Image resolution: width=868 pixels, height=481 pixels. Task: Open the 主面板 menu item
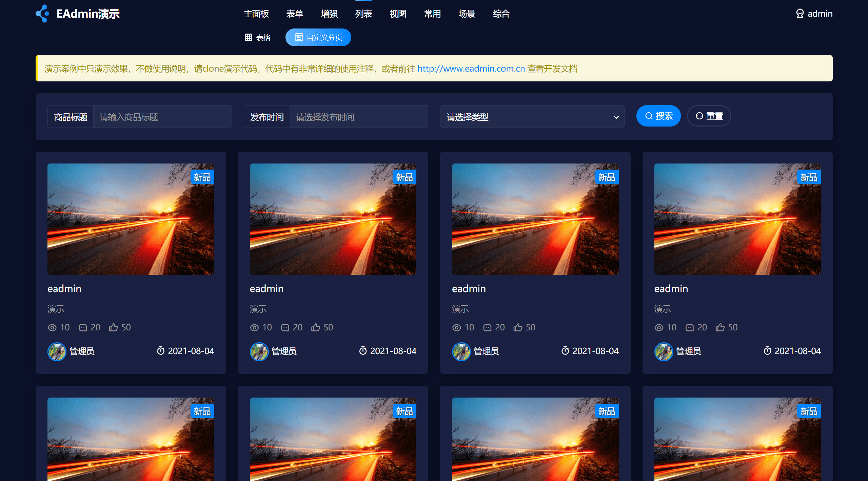(x=256, y=14)
